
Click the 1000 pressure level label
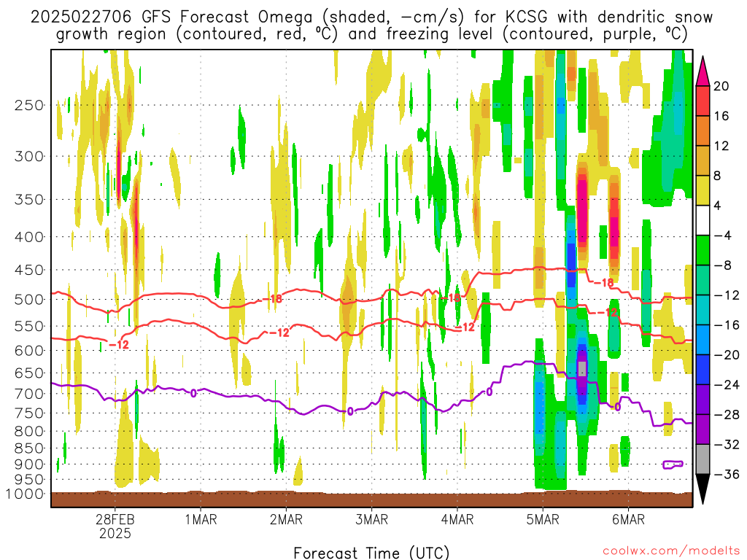24,494
